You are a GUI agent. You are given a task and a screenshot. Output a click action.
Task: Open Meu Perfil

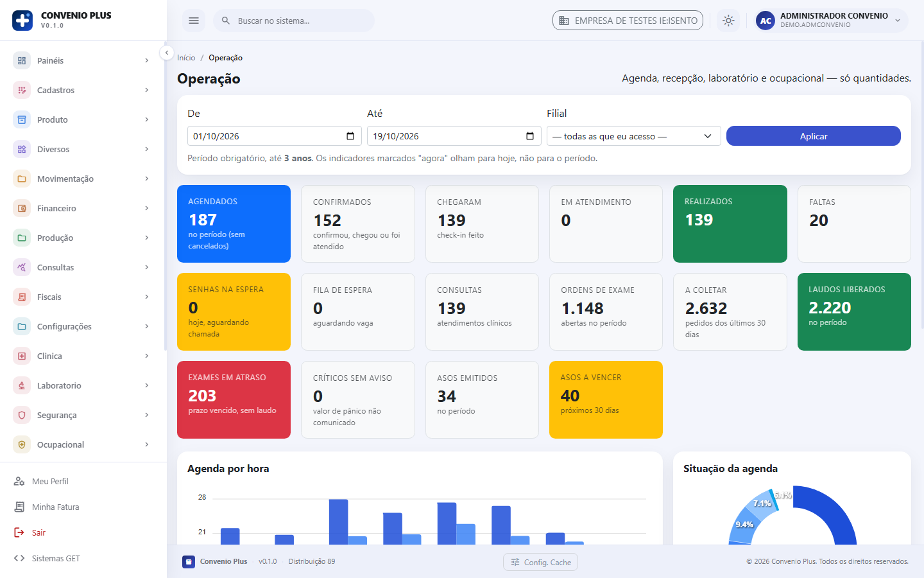coord(50,481)
